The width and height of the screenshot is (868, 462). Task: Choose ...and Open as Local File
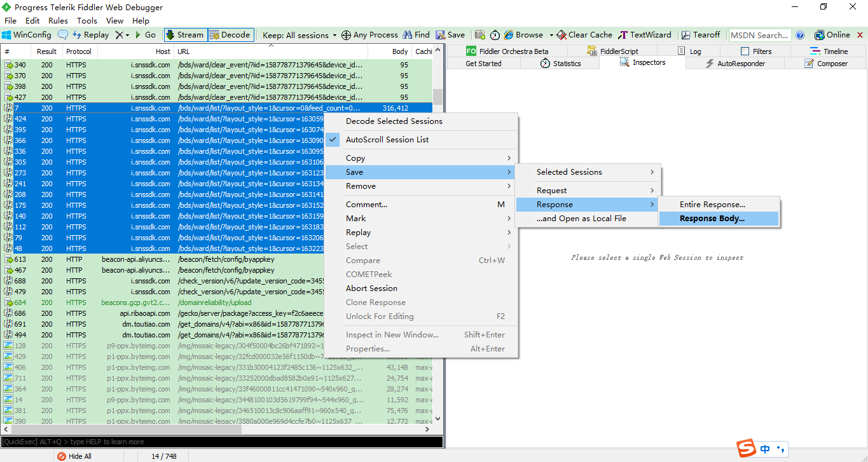click(x=588, y=218)
